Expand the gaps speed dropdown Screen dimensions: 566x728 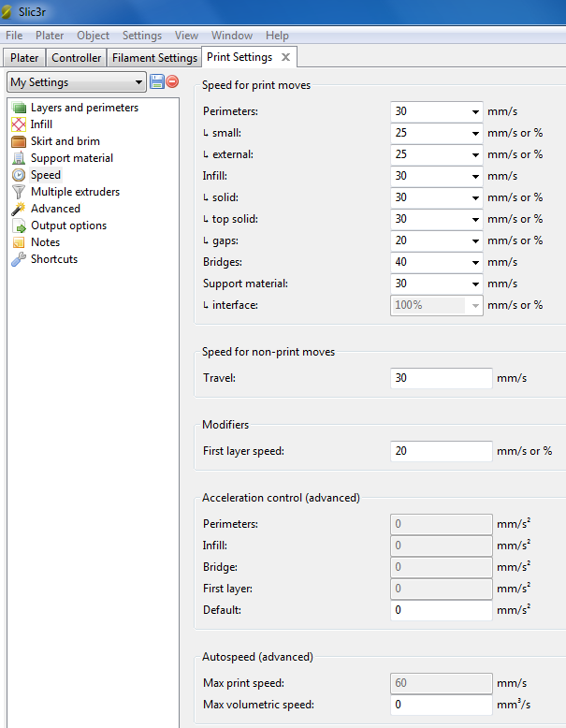point(475,241)
